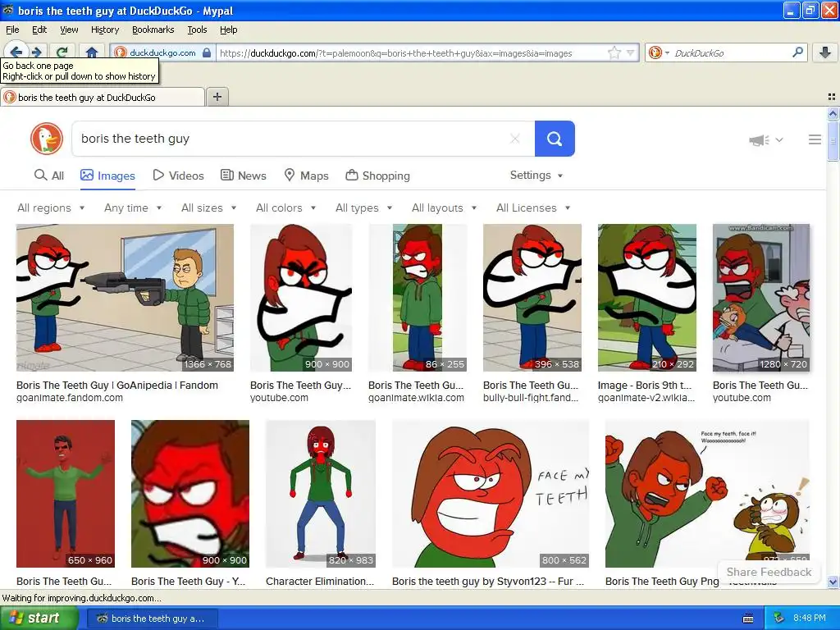Click the goanimate.fandom.com source link
This screenshot has width=840, height=630.
pyautogui.click(x=69, y=398)
